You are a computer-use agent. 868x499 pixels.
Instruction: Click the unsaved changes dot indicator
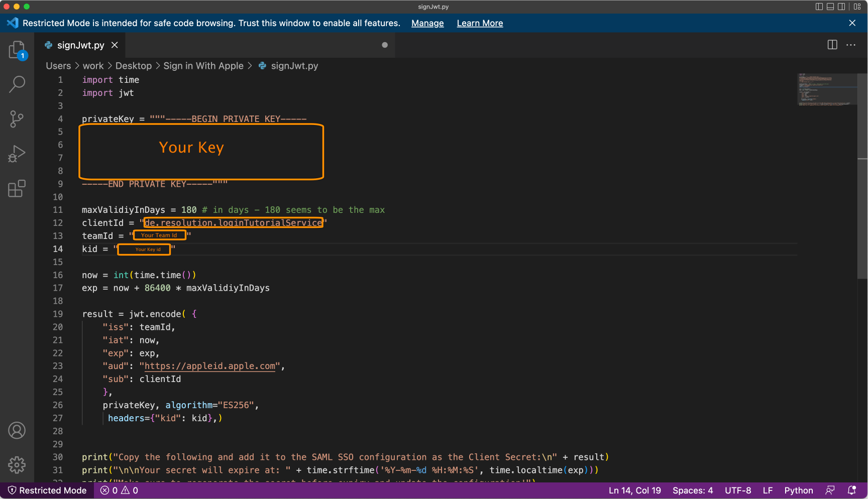click(x=385, y=45)
